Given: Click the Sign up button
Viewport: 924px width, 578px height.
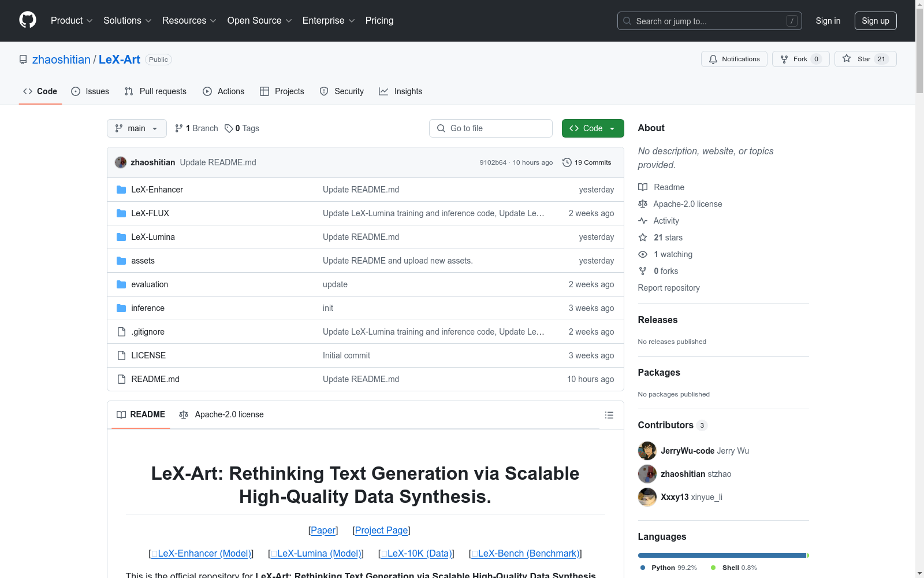Looking at the screenshot, I should [875, 21].
